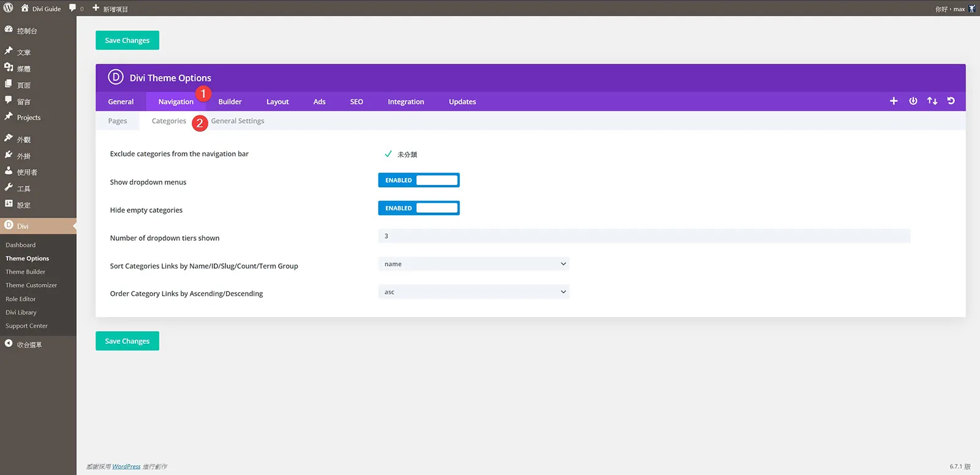The image size is (980, 475).
Task: Open the General Settings sub-tab
Action: click(238, 121)
